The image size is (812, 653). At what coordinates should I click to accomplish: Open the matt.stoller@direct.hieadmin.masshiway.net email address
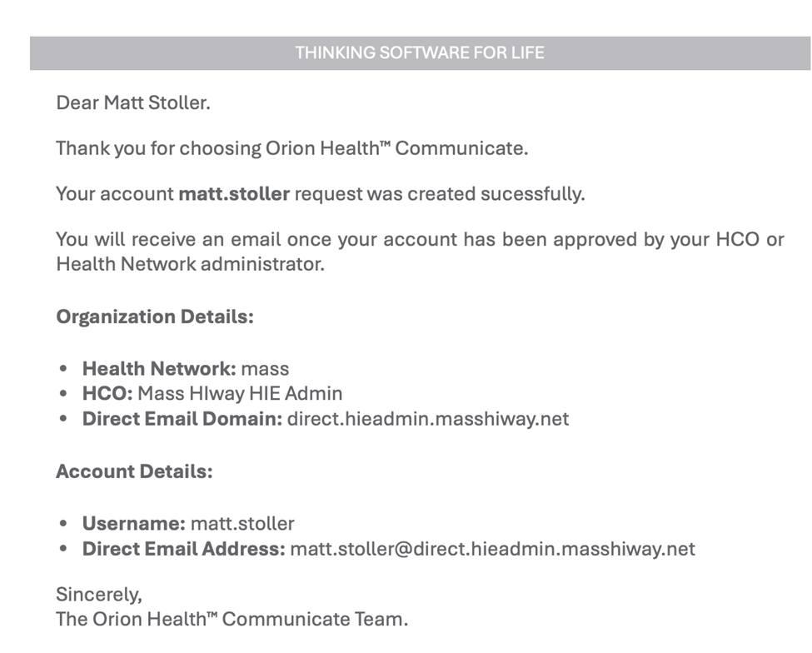coord(492,549)
